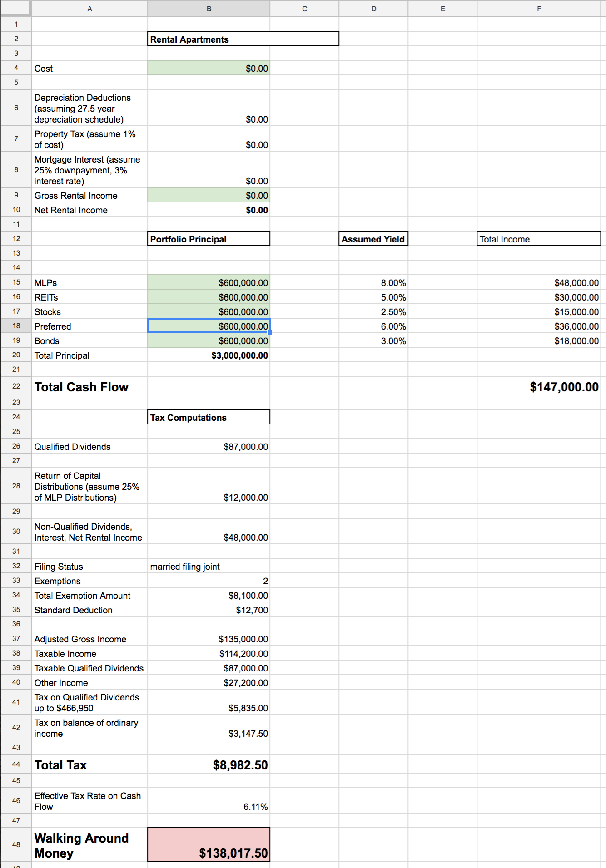Viewport: 606px width, 868px height.
Task: Select Mortgage Interest $0.00 value
Action: [x=209, y=170]
